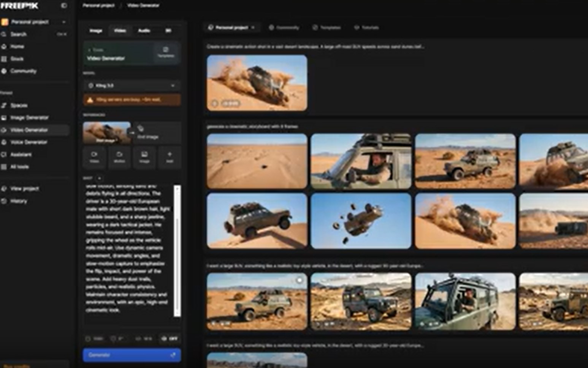Switch to the Community tab in the feed
Screen dimensions: 588x368
tap(288, 27)
